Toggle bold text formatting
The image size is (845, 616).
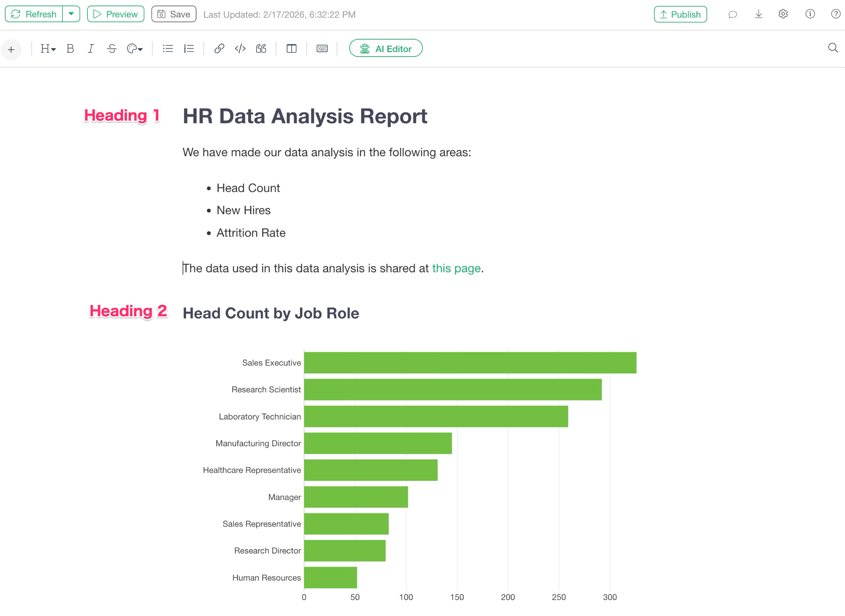(x=70, y=49)
